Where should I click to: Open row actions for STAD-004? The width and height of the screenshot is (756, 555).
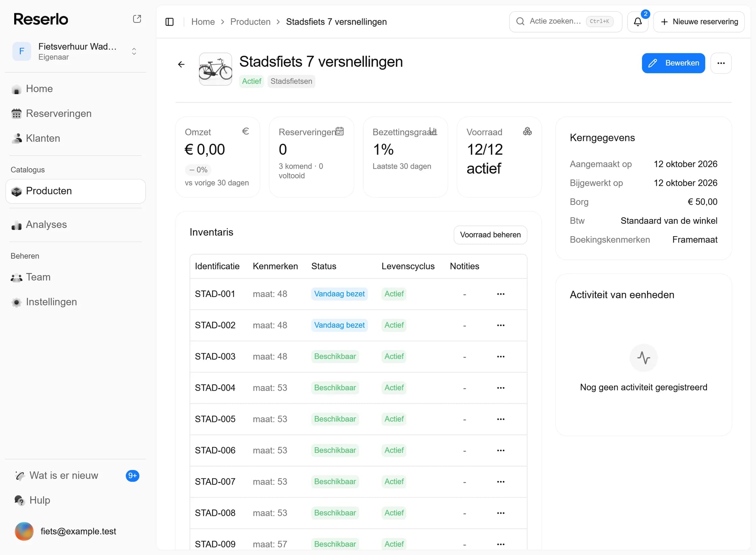tap(501, 388)
